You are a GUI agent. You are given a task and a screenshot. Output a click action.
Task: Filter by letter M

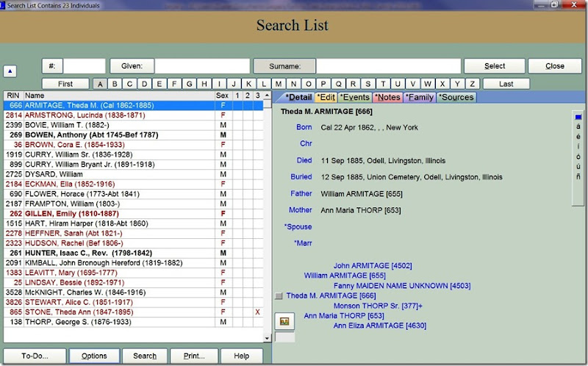pos(279,84)
